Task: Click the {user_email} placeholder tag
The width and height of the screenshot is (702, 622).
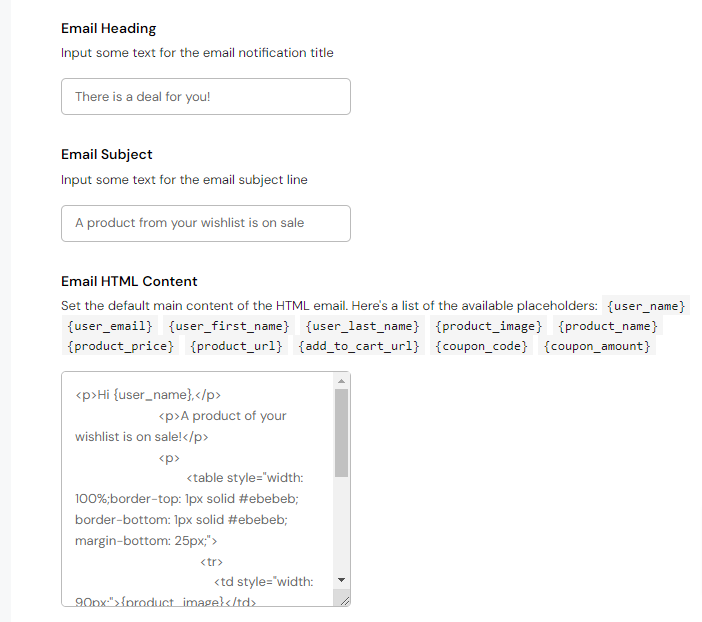Action: [x=110, y=326]
